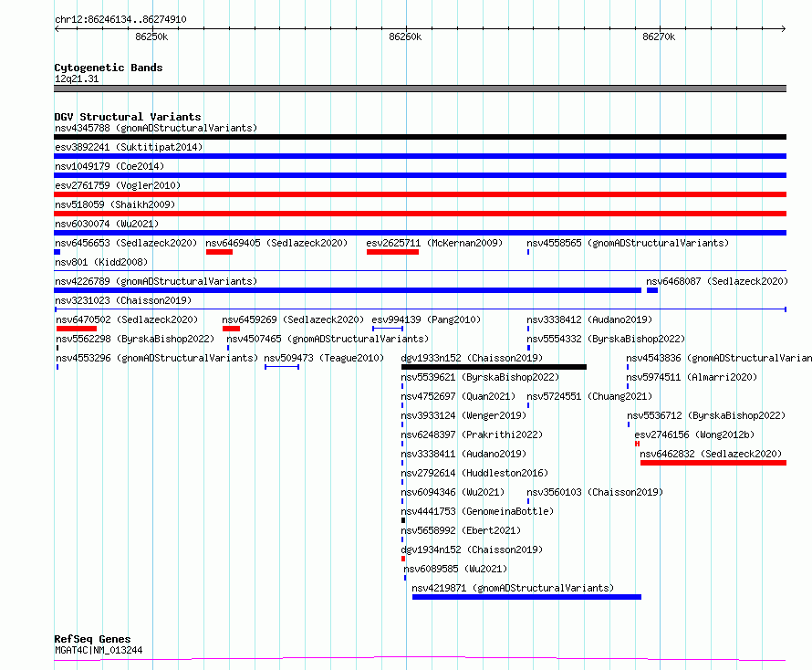Viewport: 812px width, 670px height.
Task: Open nsv5658992 (Ebert2021) label
Action: coord(461,530)
